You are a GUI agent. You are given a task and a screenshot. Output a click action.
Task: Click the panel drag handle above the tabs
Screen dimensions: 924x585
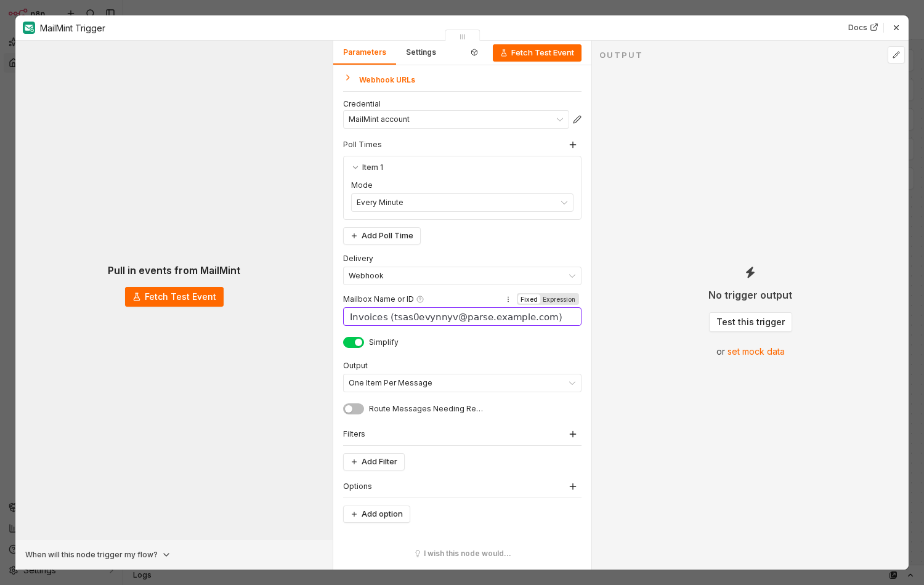463,36
